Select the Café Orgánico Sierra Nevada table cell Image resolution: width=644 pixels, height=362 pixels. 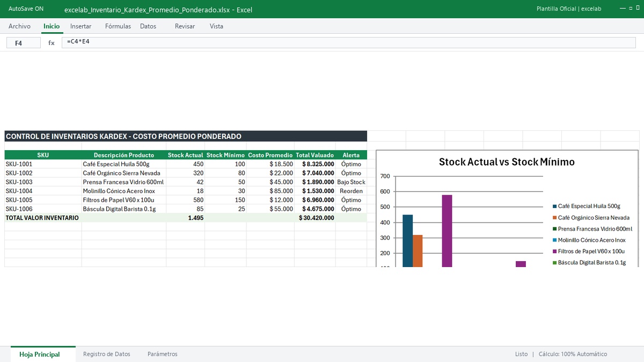(124, 173)
